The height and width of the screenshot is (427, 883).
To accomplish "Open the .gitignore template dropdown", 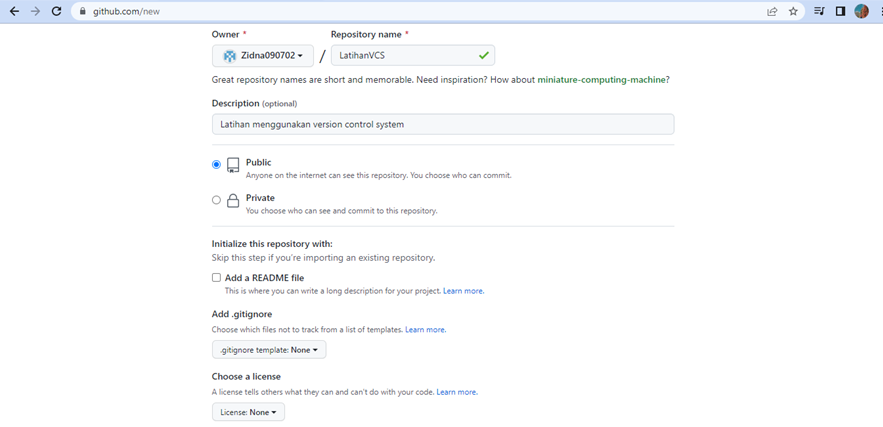I will tap(269, 350).
